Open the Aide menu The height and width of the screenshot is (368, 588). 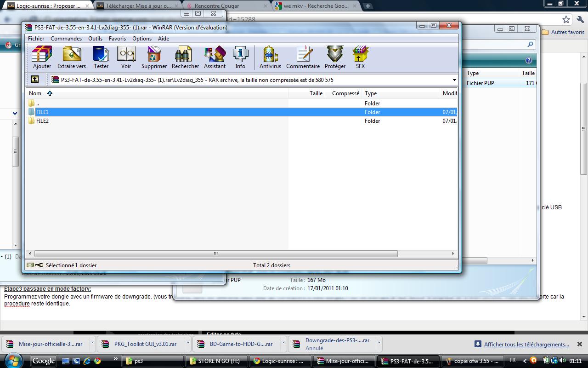164,39
